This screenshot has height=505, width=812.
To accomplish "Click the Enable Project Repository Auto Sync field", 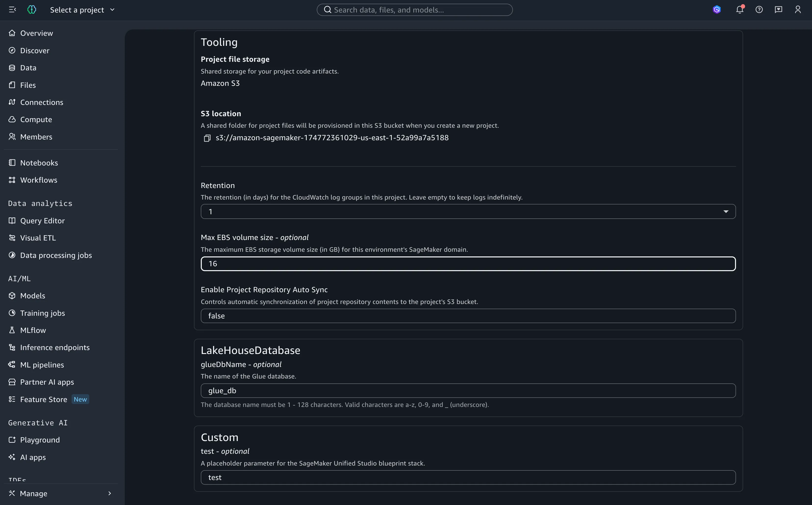I will tap(468, 316).
